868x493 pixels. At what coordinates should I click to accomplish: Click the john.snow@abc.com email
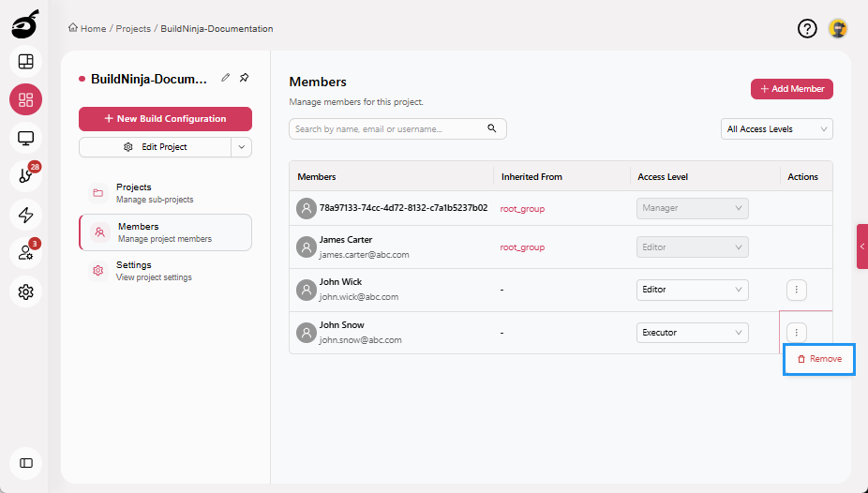(360, 340)
